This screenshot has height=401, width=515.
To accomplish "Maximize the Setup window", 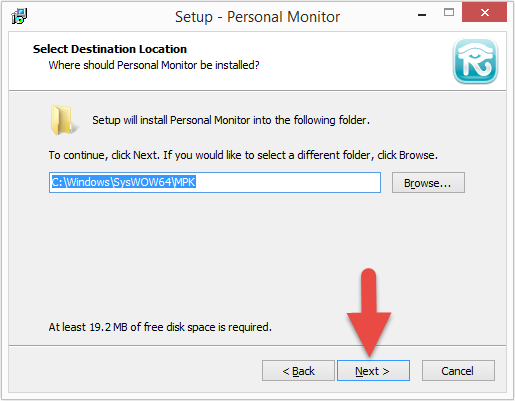I will [x=449, y=13].
